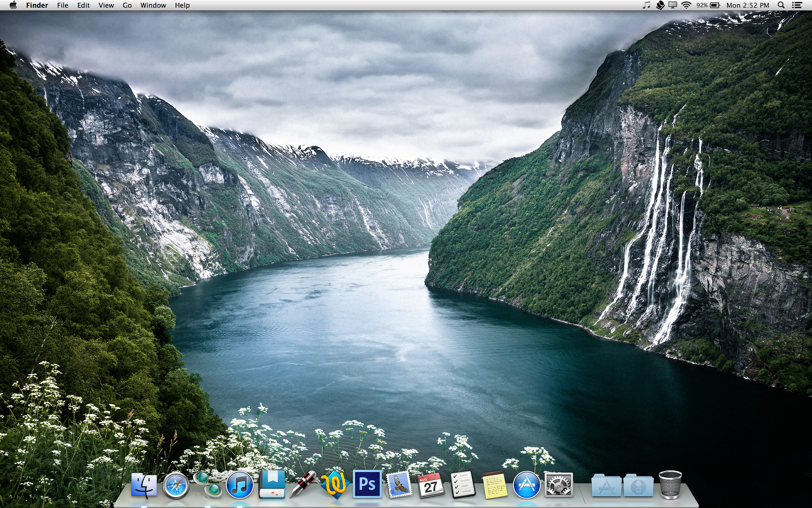Launch Photoshop from the Dock
The image size is (812, 508).
coord(367,484)
